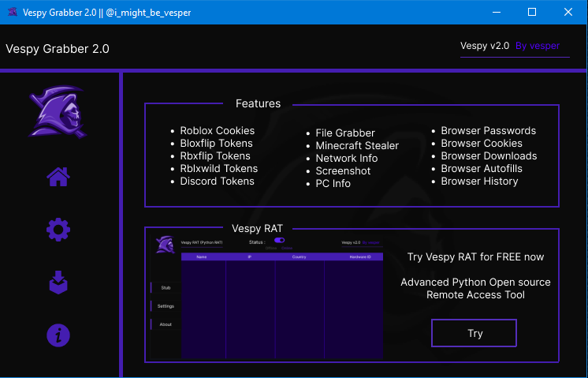Click the 'Browser Downloads' feature text
Screen dimensions: 588x378
[489, 155]
